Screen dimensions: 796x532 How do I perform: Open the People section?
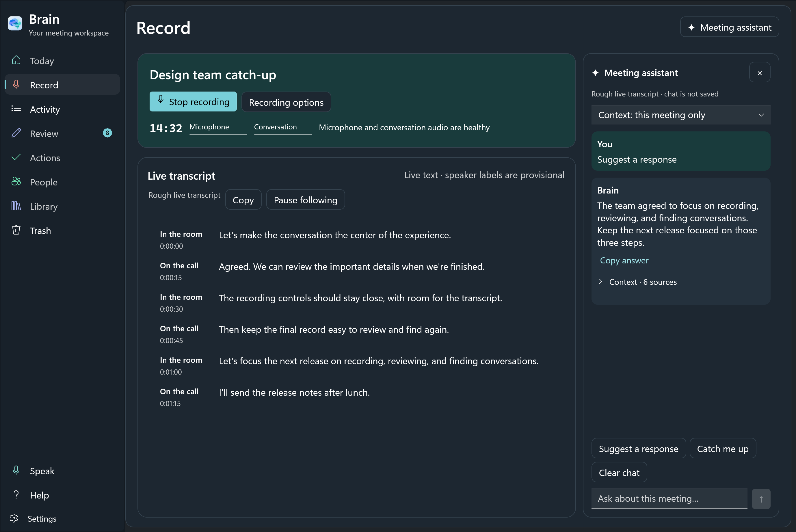pos(62,182)
